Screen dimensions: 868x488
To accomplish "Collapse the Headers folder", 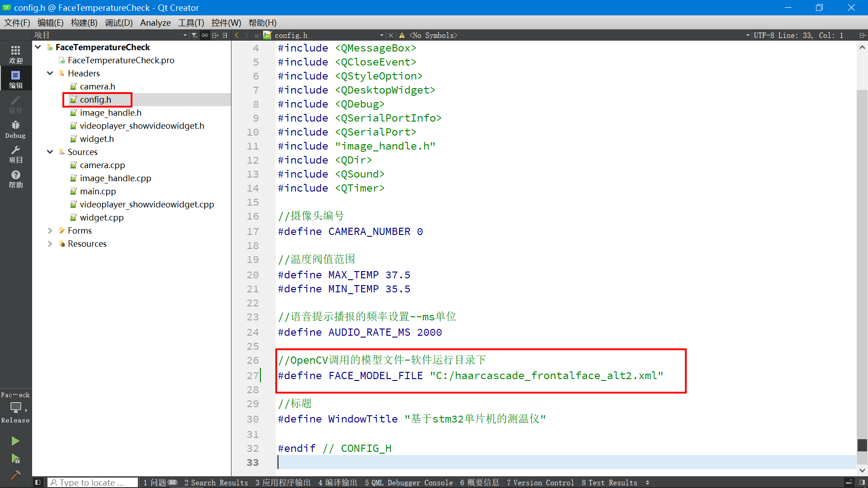I will pyautogui.click(x=50, y=73).
